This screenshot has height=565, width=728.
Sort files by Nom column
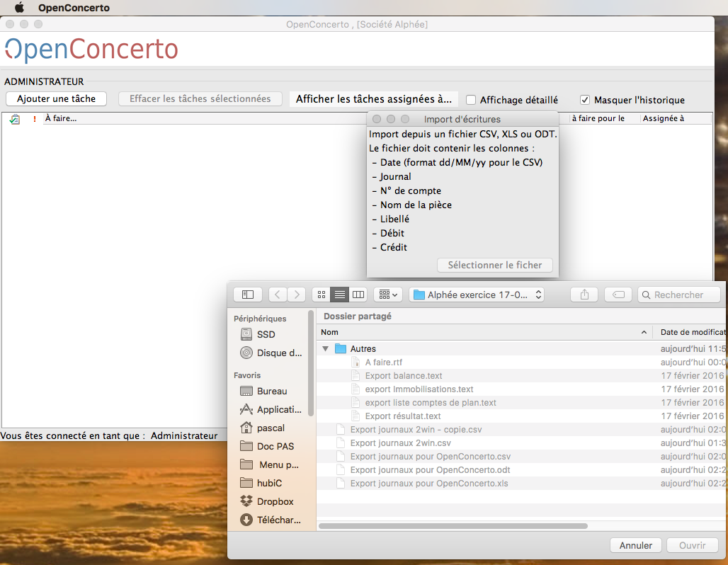pos(484,332)
